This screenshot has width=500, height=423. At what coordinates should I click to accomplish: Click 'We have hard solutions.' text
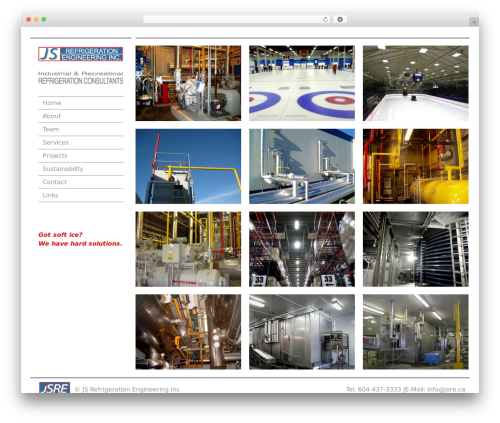(80, 244)
